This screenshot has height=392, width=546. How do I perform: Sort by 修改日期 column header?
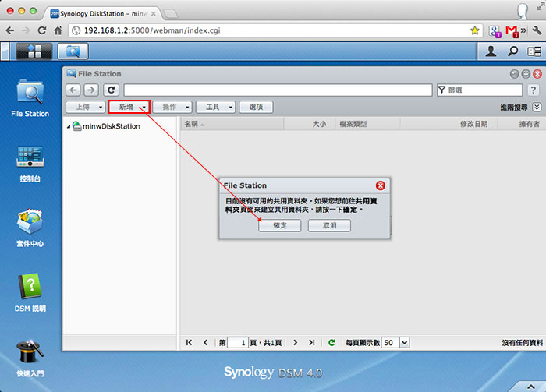(x=448, y=124)
